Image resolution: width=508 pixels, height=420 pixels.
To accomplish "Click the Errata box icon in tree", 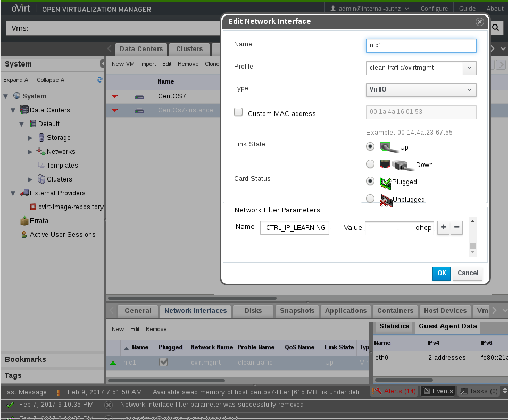I will (x=24, y=221).
